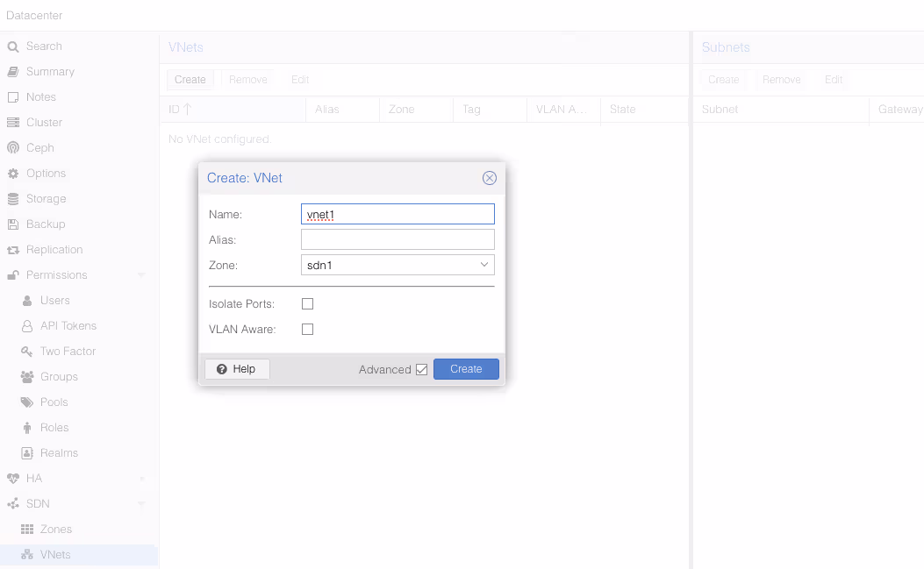Image resolution: width=924 pixels, height=569 pixels.
Task: Open Replication via its arrows icon
Action: [x=13, y=250]
